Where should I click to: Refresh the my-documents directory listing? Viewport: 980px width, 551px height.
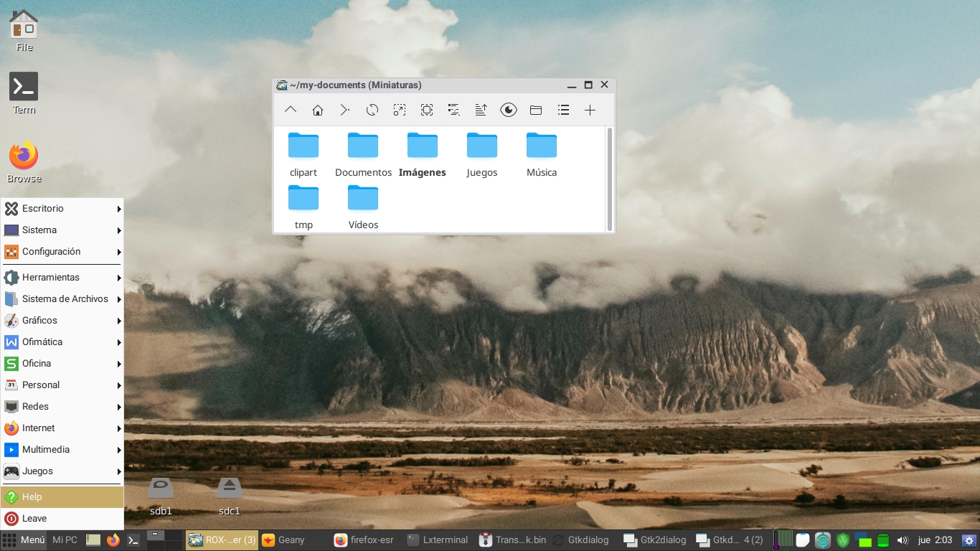(372, 110)
